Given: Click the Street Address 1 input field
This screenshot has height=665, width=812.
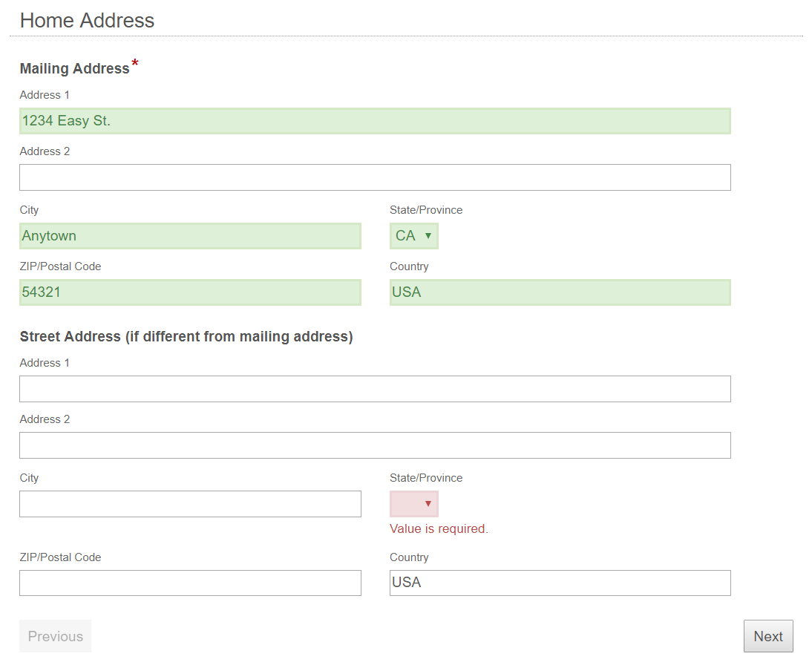Looking at the screenshot, I should click(x=375, y=389).
